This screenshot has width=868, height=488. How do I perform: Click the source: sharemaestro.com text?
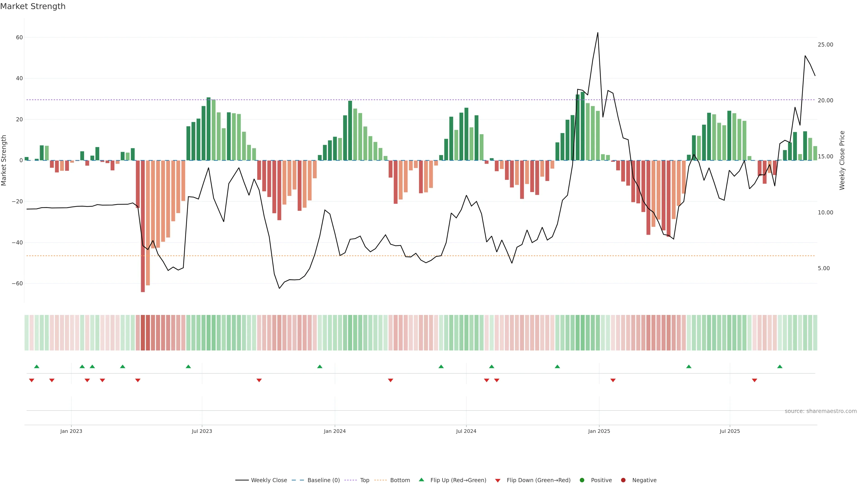821,411
